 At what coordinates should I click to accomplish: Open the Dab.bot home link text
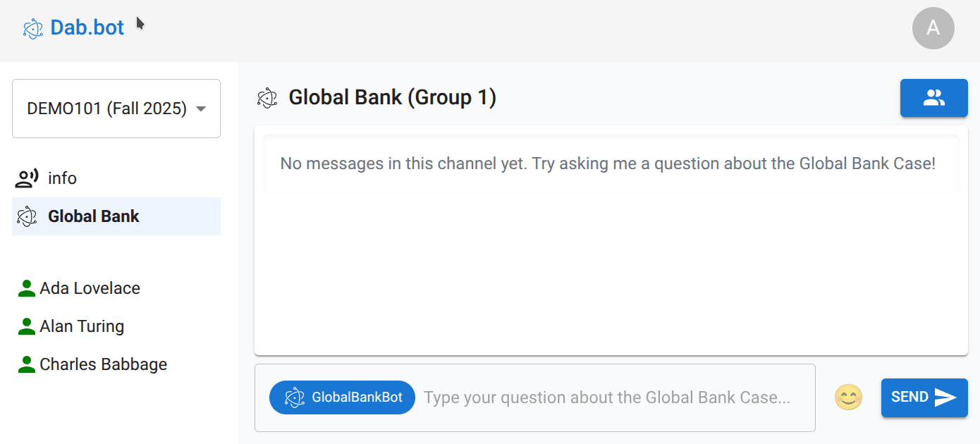(87, 27)
